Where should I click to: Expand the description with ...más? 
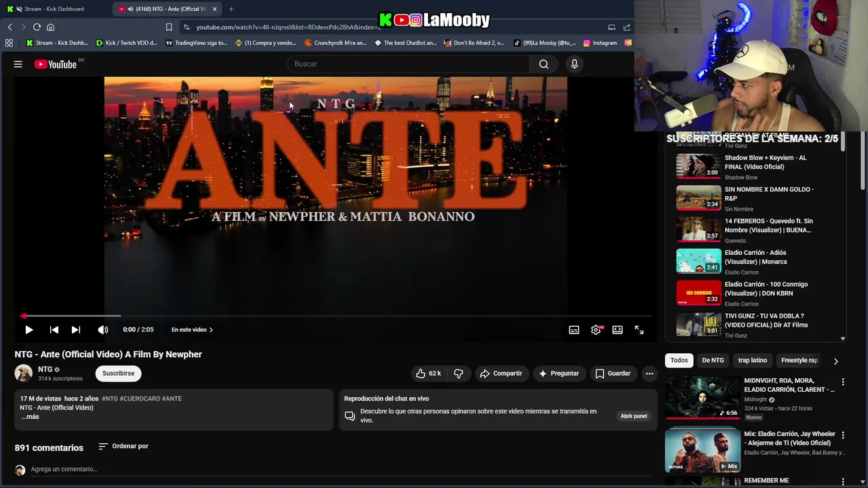[30, 417]
